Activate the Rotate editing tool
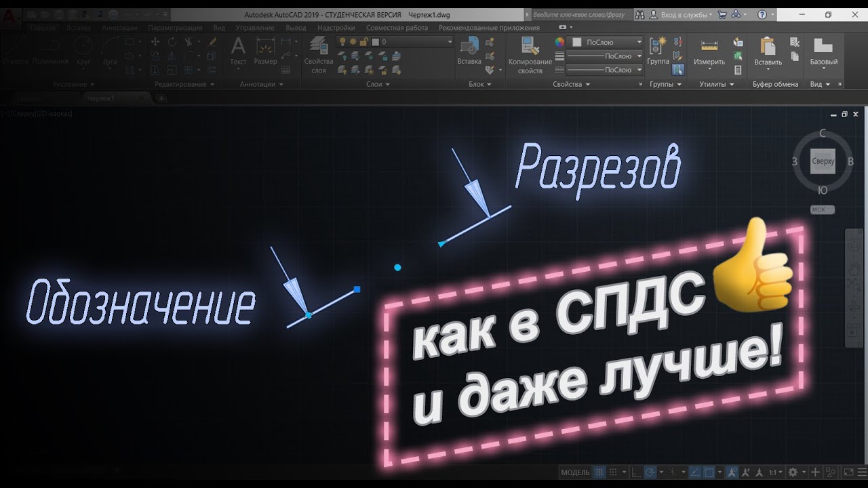The image size is (868, 488). point(172,42)
